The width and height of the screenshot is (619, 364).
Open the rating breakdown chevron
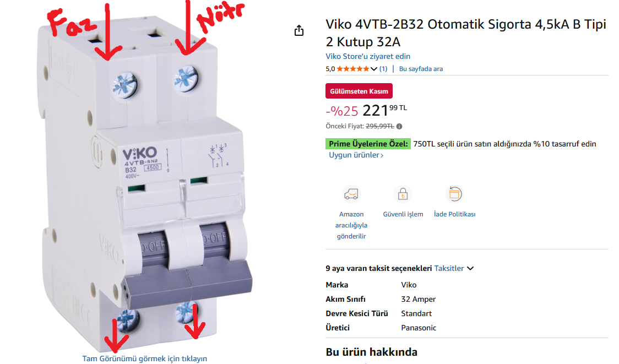pyautogui.click(x=374, y=69)
